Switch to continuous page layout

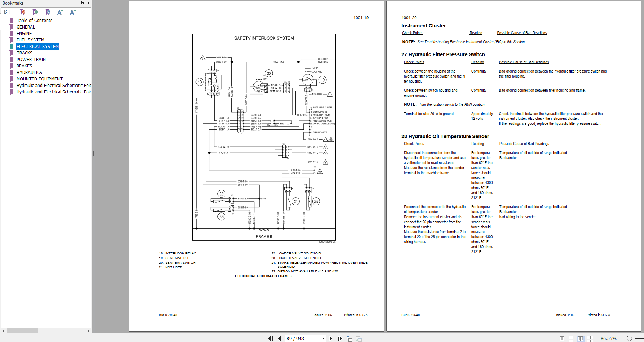click(571, 338)
